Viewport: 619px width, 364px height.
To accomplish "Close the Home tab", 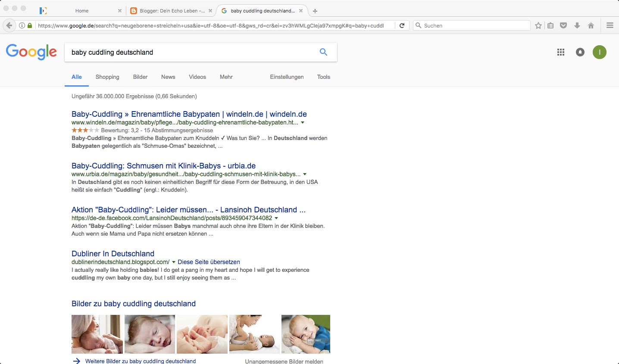I will coord(120,11).
